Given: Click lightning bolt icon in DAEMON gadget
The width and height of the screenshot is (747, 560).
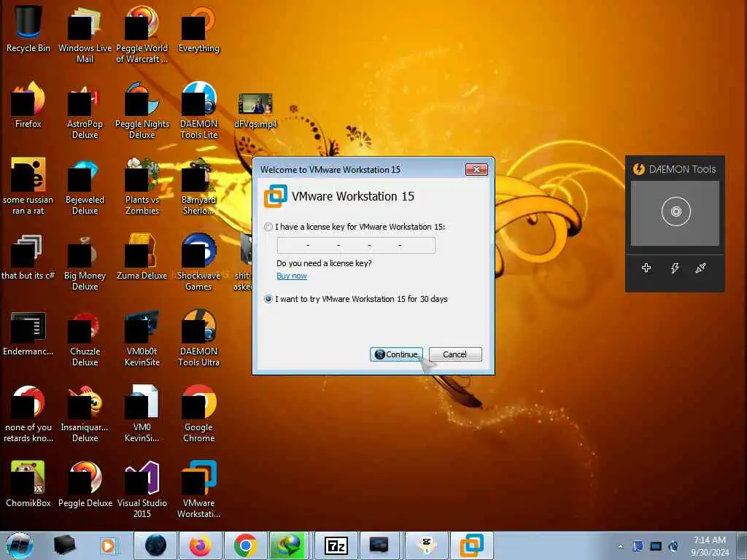Looking at the screenshot, I should pyautogui.click(x=675, y=268).
